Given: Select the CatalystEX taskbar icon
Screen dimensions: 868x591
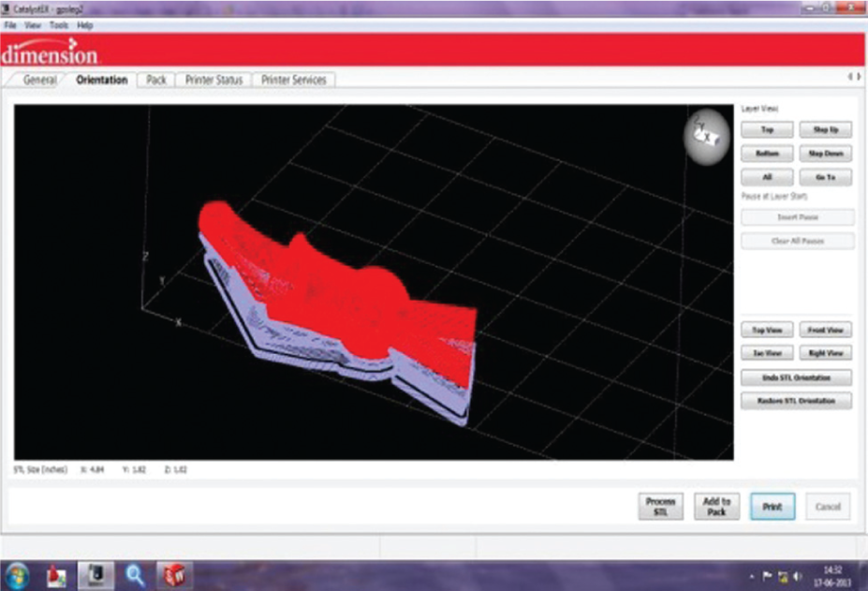Looking at the screenshot, I should (96, 575).
